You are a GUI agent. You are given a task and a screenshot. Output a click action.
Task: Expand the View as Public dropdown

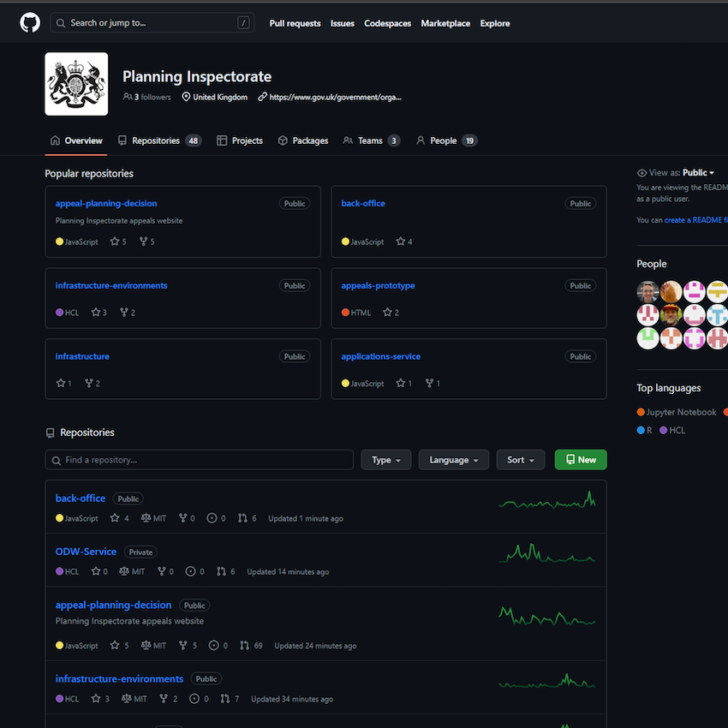pos(698,173)
